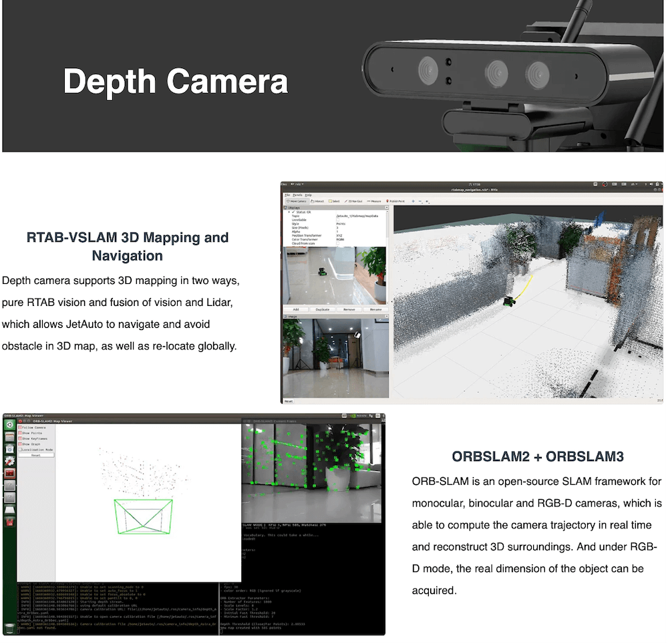Screen dimensions: 668x644
Task: Click the camera view with robot car
Action: tap(335, 276)
